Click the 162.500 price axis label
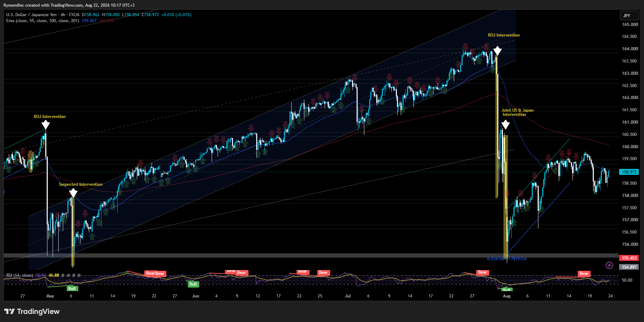This screenshot has height=322, width=644. point(630,86)
